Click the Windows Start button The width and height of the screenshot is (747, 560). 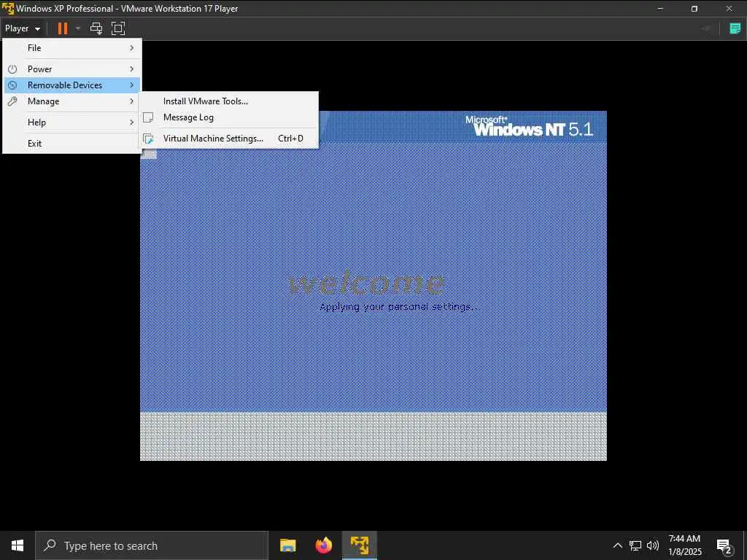click(x=18, y=545)
